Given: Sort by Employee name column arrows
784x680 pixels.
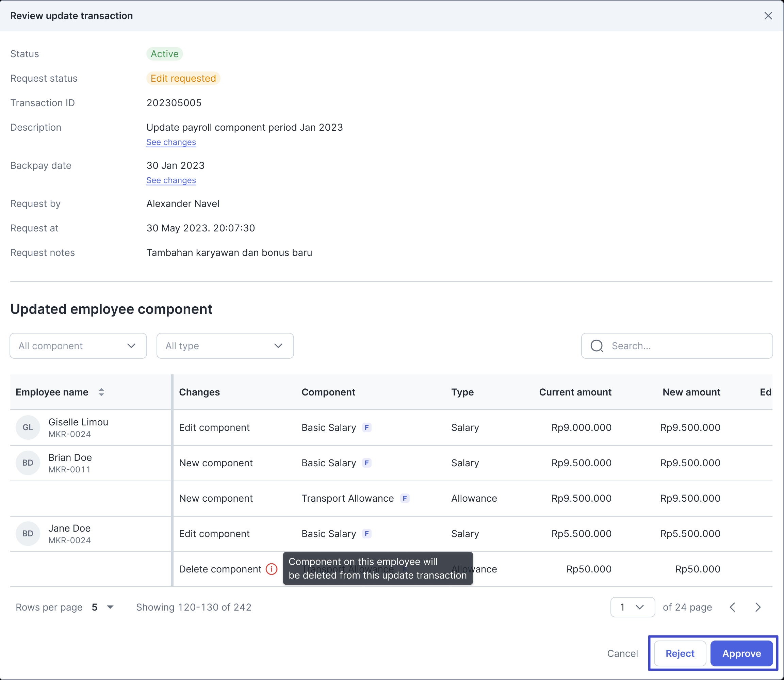Looking at the screenshot, I should pyautogui.click(x=101, y=392).
